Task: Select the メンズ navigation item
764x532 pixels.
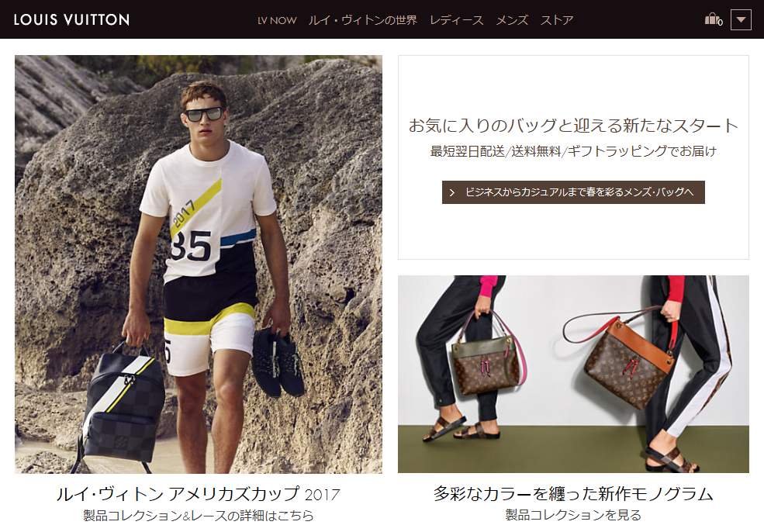Action: pos(512,20)
